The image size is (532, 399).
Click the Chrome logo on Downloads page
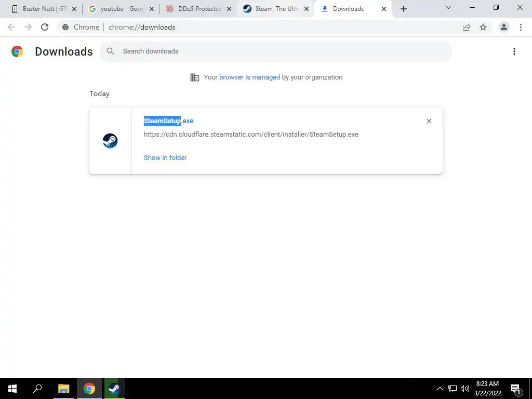pyautogui.click(x=17, y=51)
